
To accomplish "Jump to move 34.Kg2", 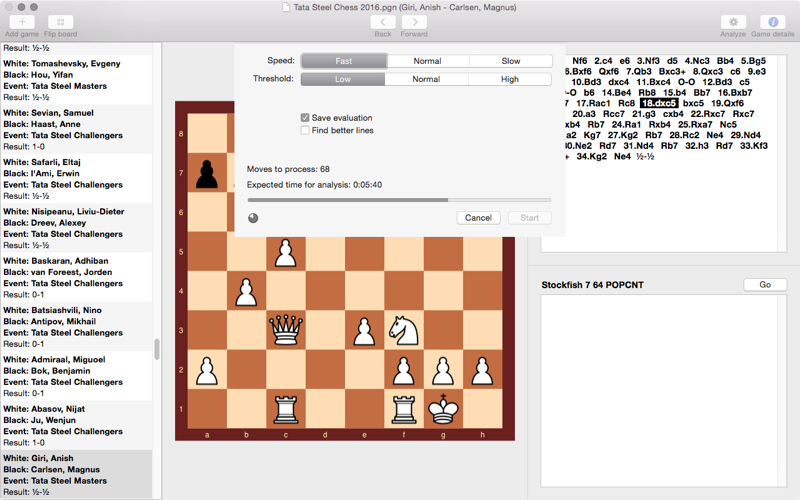I will tap(592, 157).
